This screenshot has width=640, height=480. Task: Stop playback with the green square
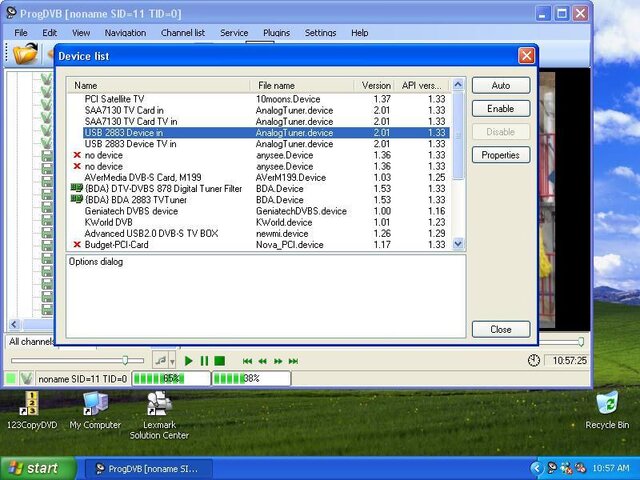pos(220,361)
